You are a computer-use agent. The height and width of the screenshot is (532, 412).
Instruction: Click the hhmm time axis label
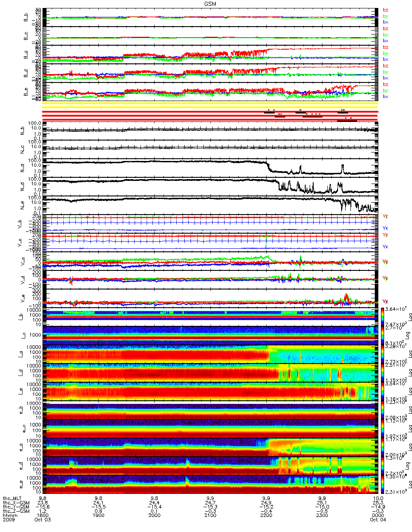10,516
